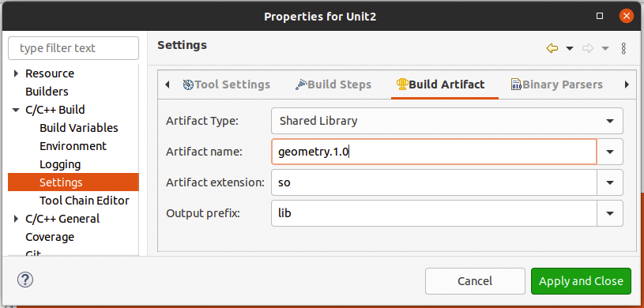Open the Artifact Type combo box
Viewport: 644px width, 308px height.
pos(447,121)
